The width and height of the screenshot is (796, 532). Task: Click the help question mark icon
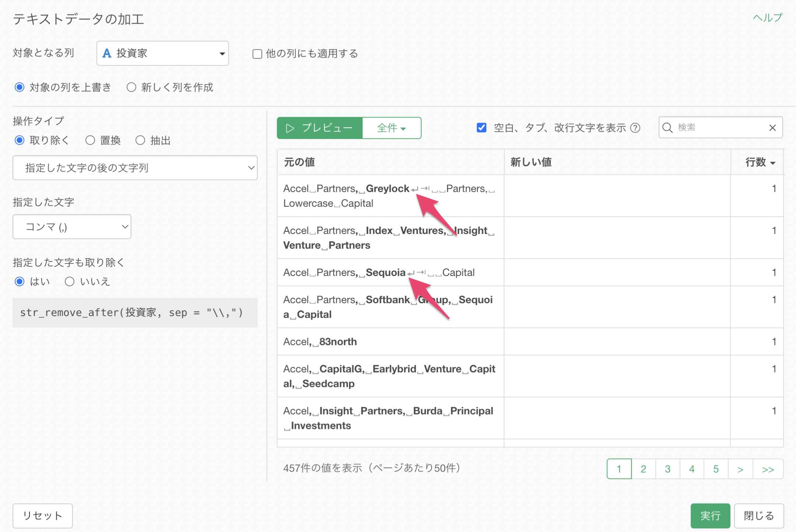pos(635,128)
